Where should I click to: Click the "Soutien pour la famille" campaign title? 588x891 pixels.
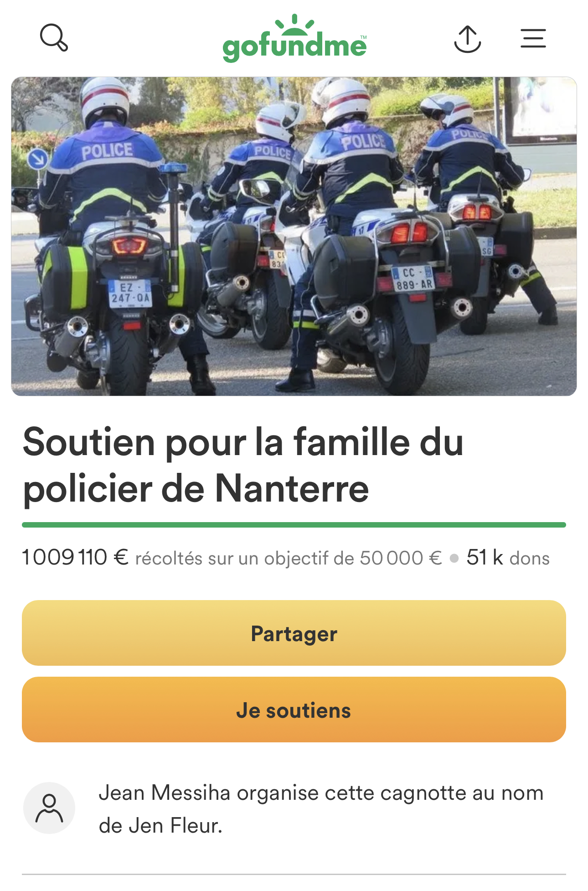click(243, 465)
